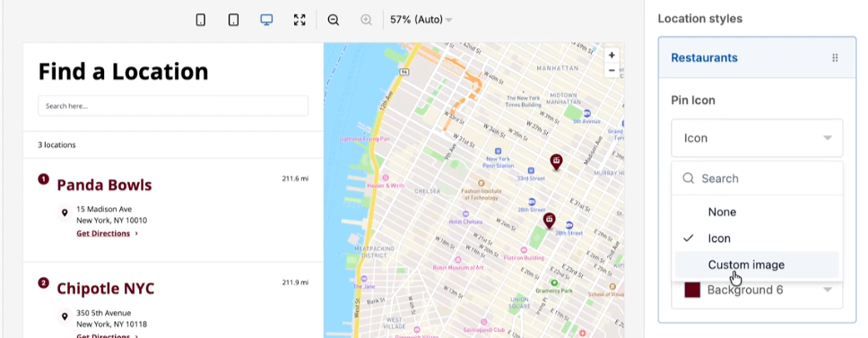Viewport: 868px width, 338px height.
Task: Open the Background 6 color dropdown
Action: [757, 290]
